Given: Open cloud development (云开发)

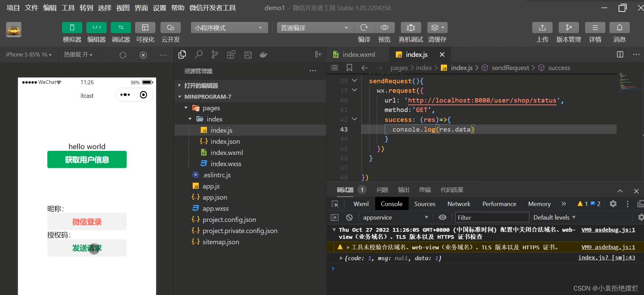Looking at the screenshot, I should (171, 28).
